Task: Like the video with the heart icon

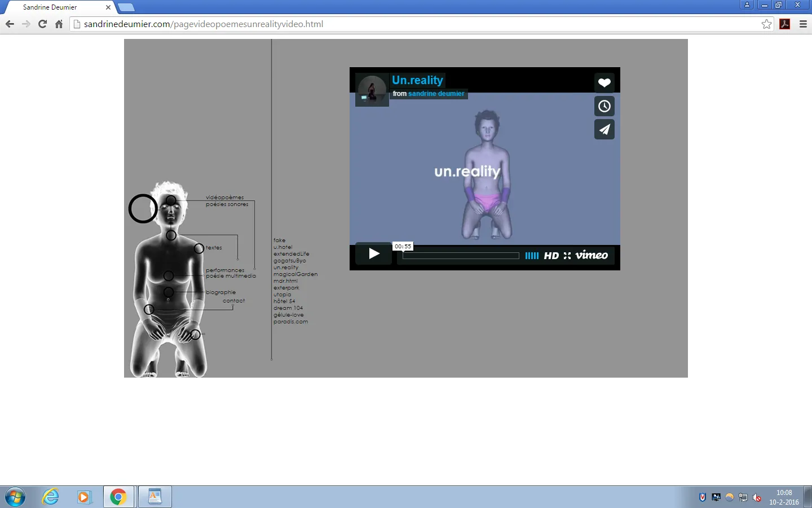Action: [604, 83]
